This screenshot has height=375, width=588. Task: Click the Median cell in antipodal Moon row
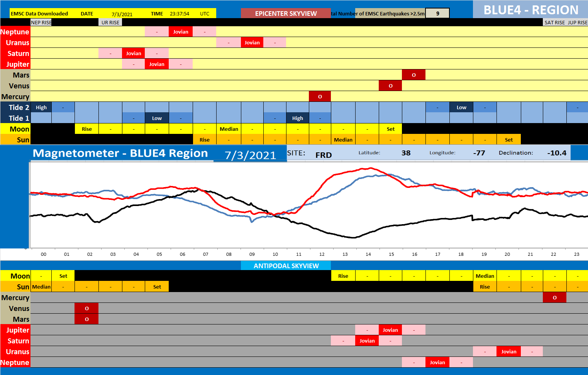[x=485, y=276]
